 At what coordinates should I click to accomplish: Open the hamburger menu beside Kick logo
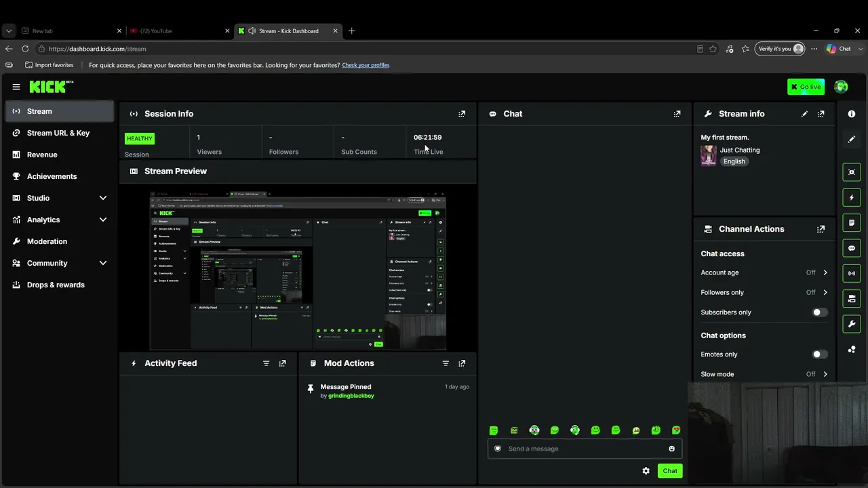click(16, 87)
